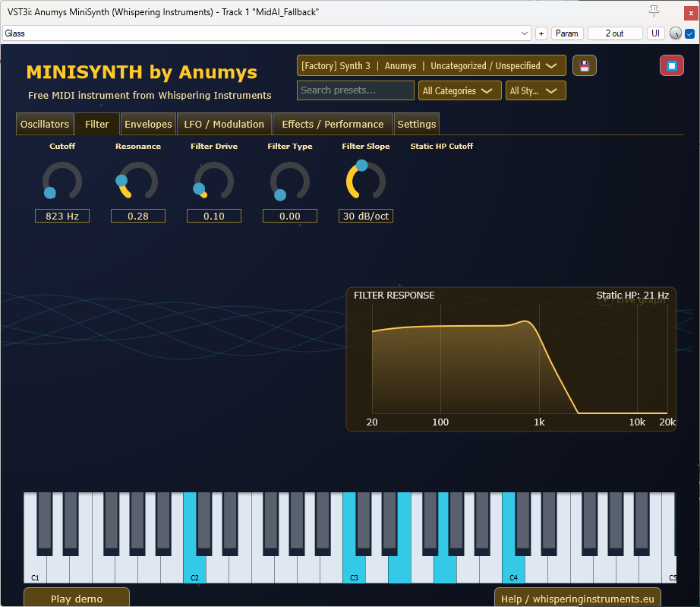This screenshot has width=700, height=607.
Task: Click the 2 out routing button
Action: 615,33
